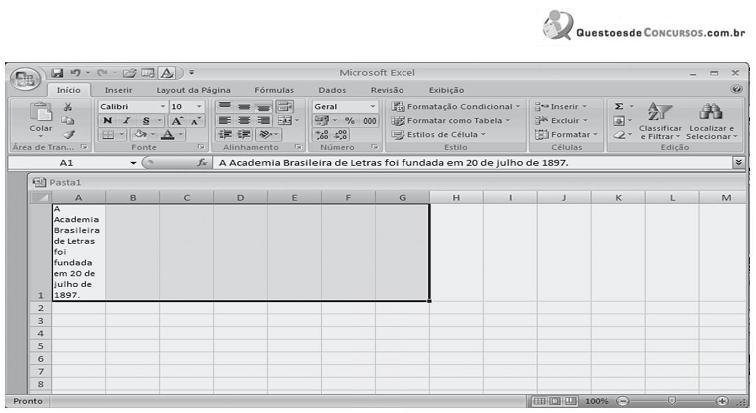The height and width of the screenshot is (413, 756).
Task: Switch to the Inserir ribbon tab
Action: [x=119, y=90]
